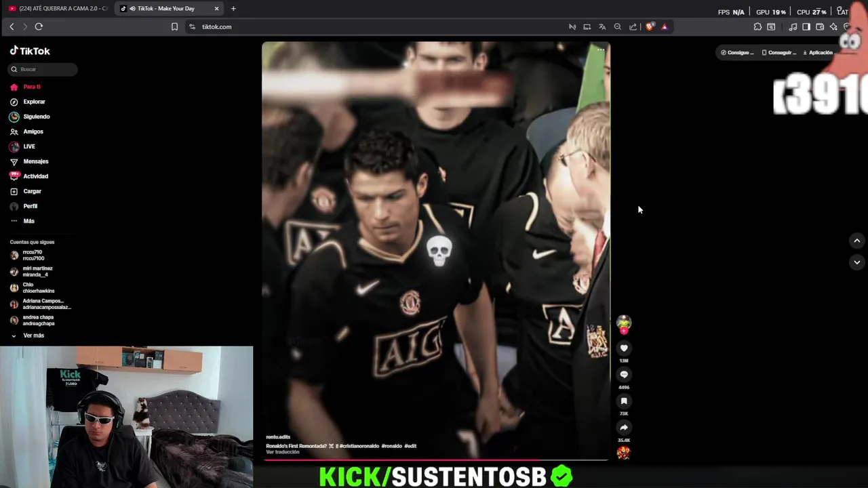
Task: Click the tiktok.com address bar
Action: click(x=217, y=27)
